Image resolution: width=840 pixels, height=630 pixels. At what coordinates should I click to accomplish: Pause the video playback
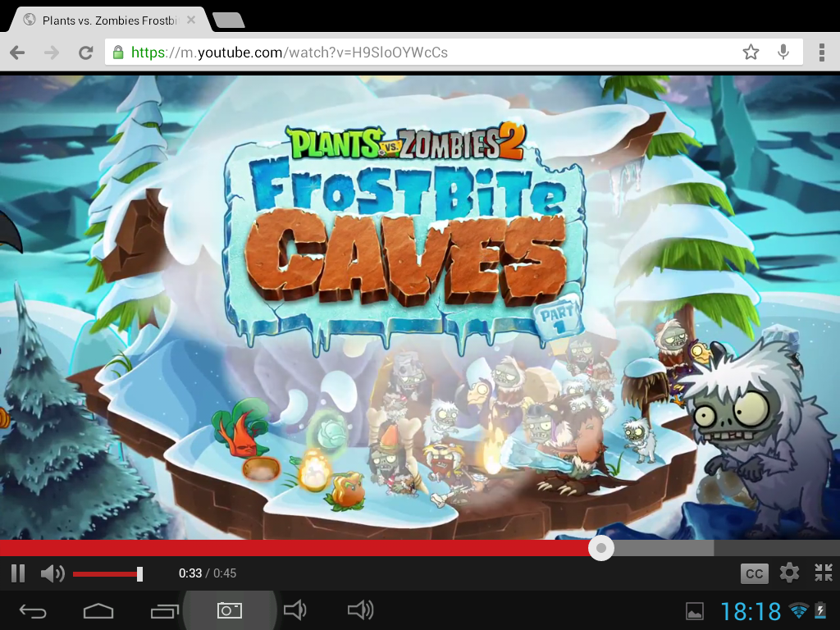(x=17, y=573)
